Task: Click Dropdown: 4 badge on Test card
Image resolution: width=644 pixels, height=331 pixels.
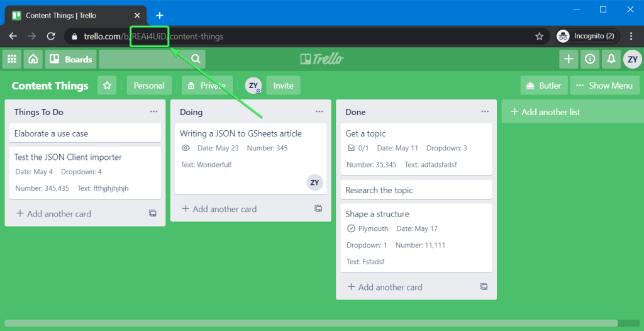Action: [x=81, y=172]
